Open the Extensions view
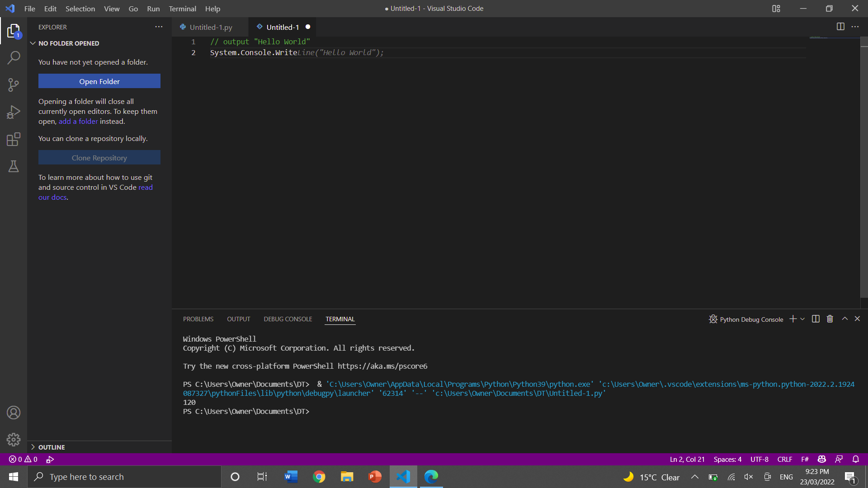868x488 pixels. click(14, 139)
